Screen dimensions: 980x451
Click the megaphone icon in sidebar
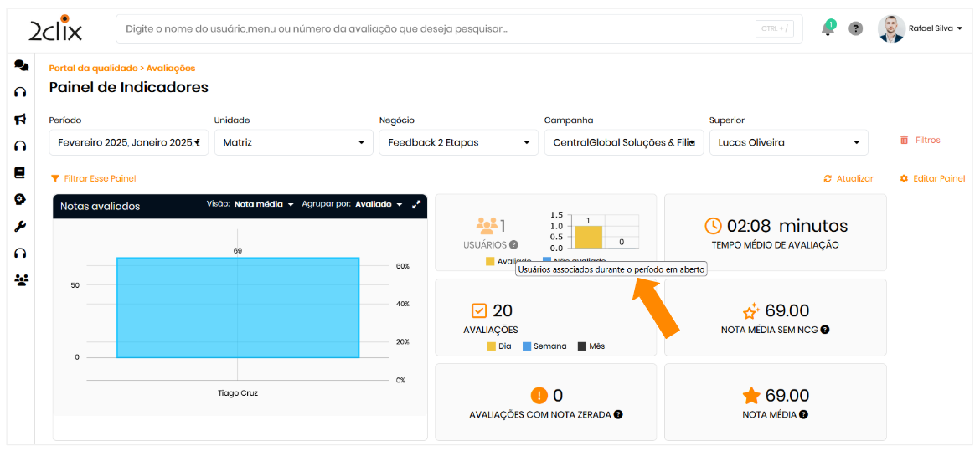[x=21, y=119]
